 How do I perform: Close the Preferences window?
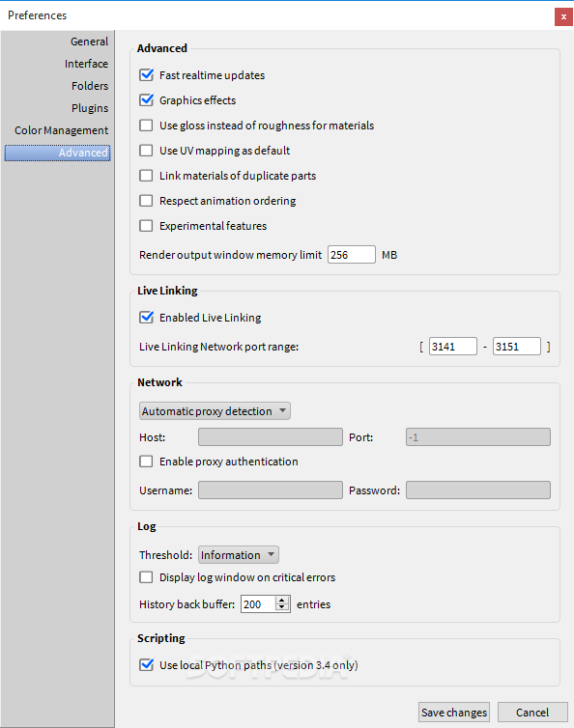[x=563, y=16]
